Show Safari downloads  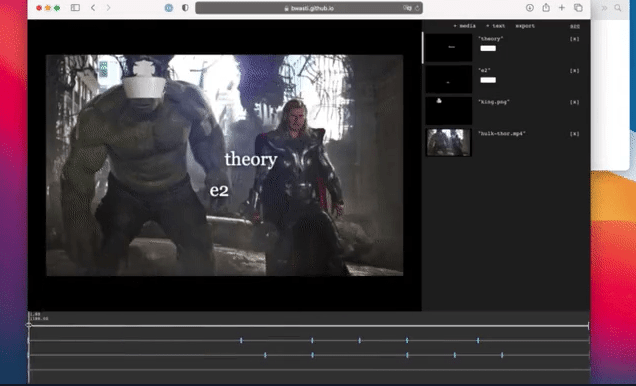[530, 8]
